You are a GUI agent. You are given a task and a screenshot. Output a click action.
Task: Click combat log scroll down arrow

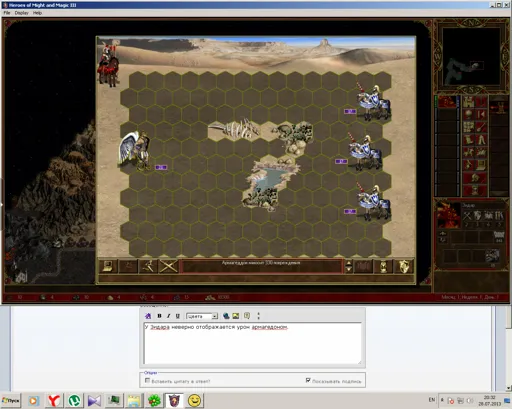(349, 269)
